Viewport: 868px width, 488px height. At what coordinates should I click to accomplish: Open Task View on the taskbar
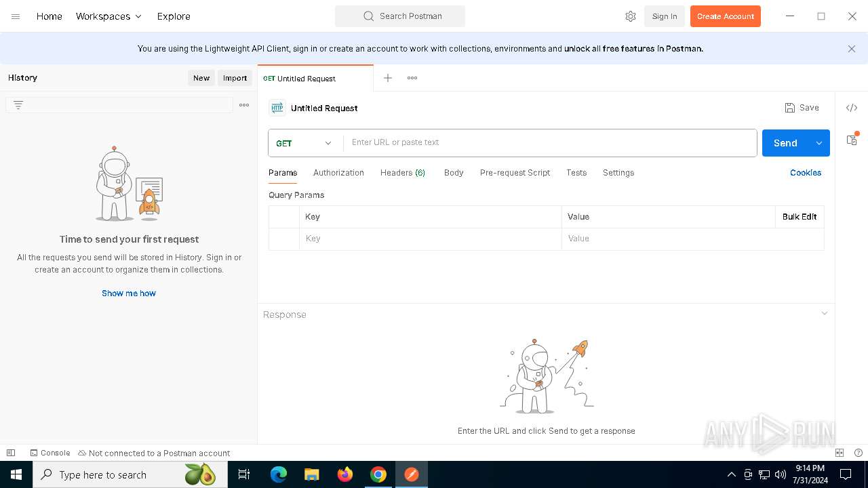point(244,474)
